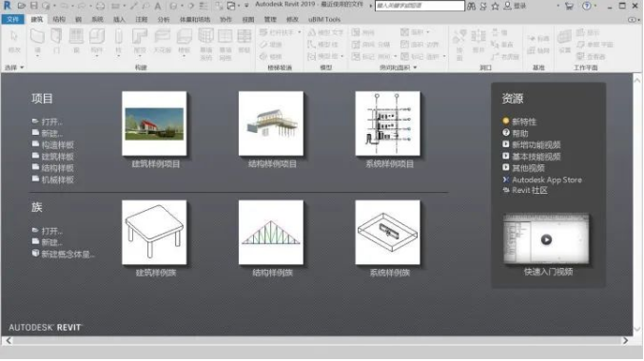Select the Floor (楼板) tool
Screen dimensions: 644x361
coord(184,42)
